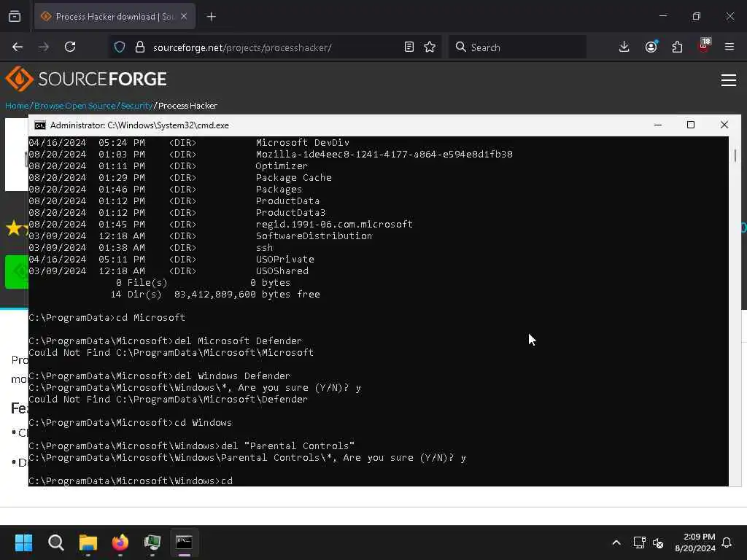Open Firefox application menu

(x=729, y=47)
